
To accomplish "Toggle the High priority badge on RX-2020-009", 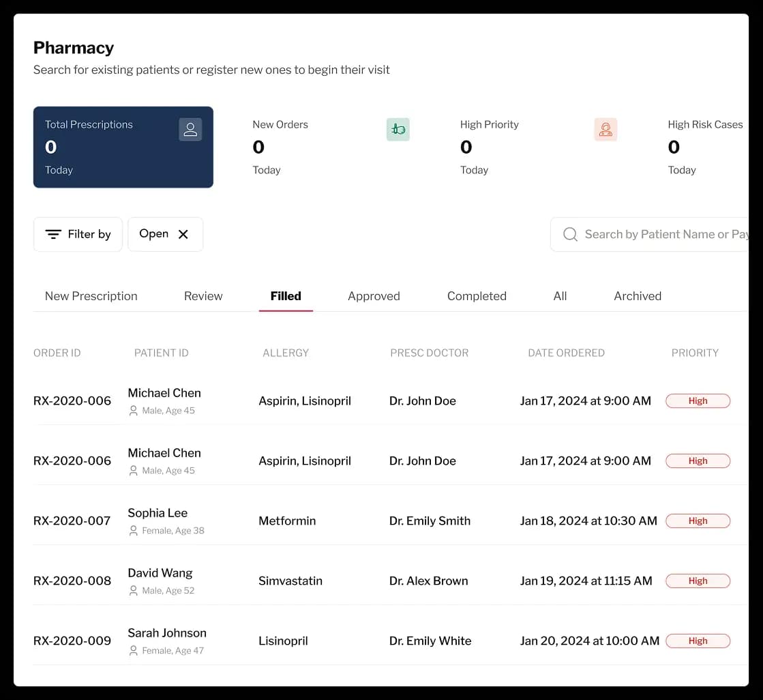I will (698, 641).
